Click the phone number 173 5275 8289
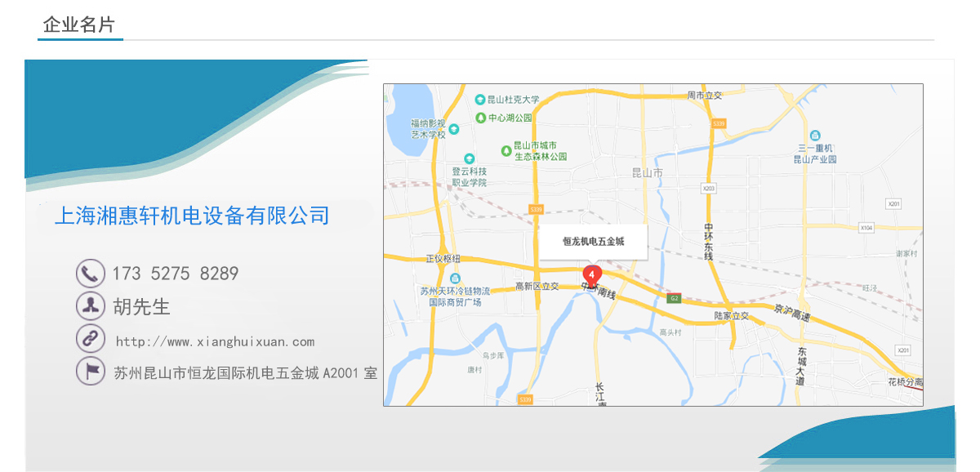This screenshot has width=980, height=472. [x=176, y=274]
